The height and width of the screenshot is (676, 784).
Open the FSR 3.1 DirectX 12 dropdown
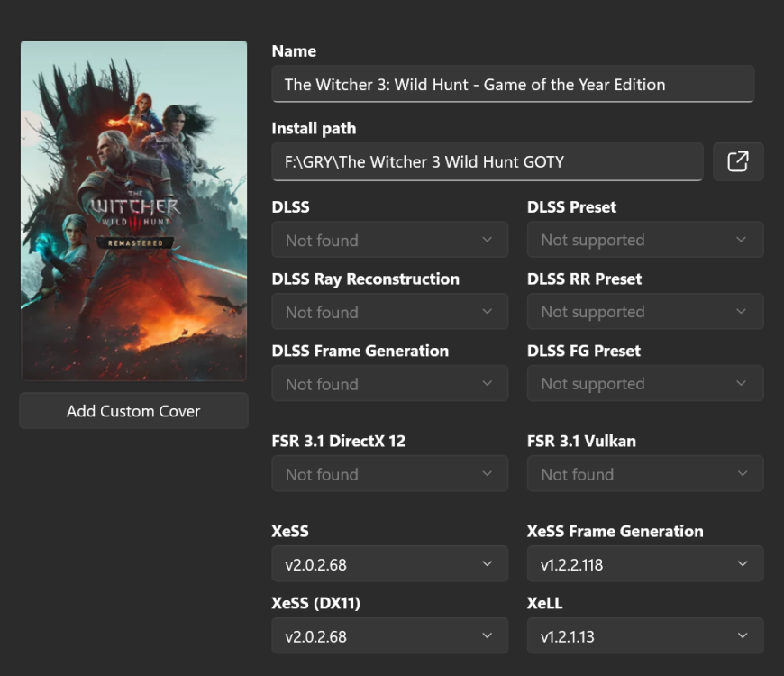coord(390,473)
